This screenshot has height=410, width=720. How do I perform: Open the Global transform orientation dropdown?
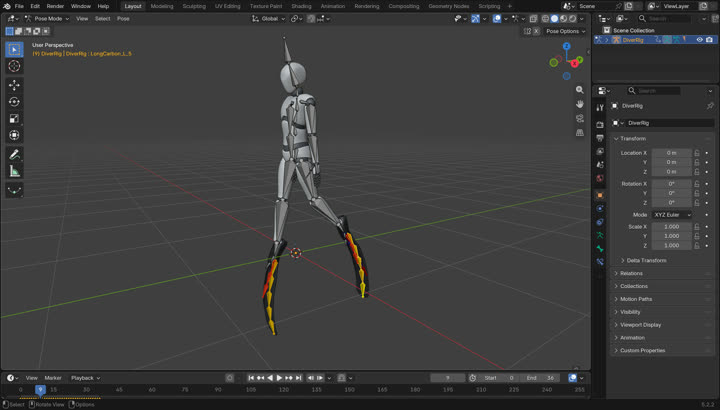[269, 19]
